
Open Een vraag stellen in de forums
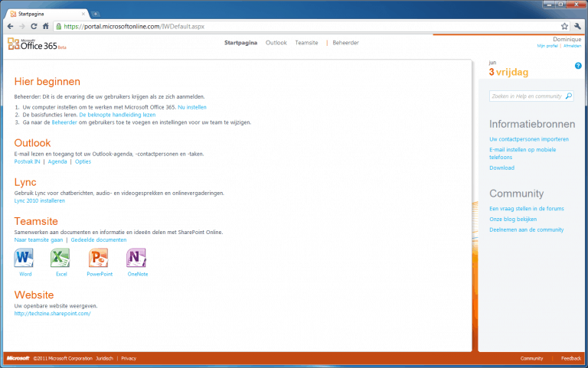click(x=527, y=208)
